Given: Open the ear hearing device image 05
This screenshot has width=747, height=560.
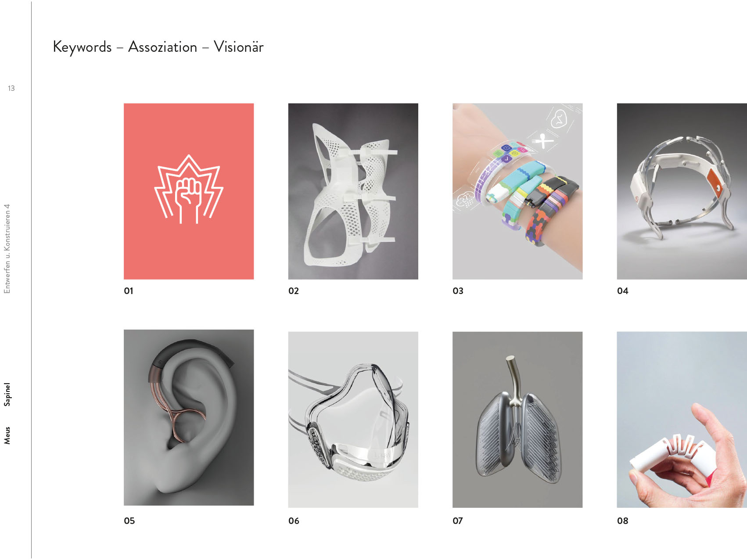Looking at the screenshot, I should coord(189,417).
